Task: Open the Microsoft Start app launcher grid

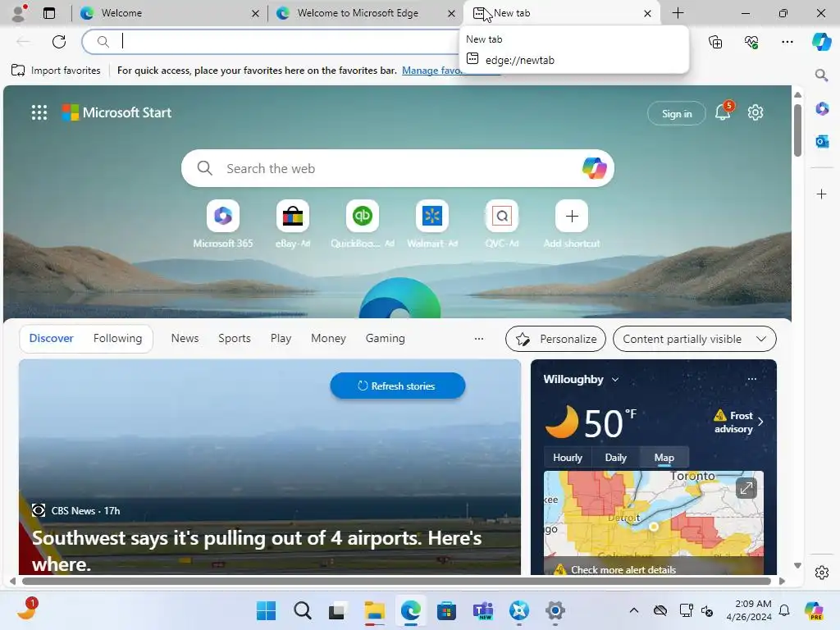Action: coord(39,112)
